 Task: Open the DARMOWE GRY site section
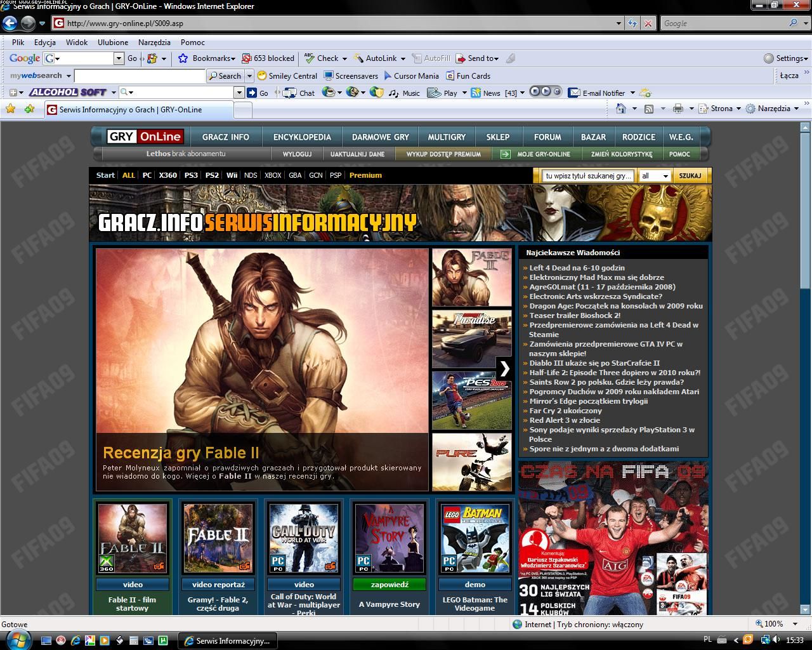click(x=381, y=136)
